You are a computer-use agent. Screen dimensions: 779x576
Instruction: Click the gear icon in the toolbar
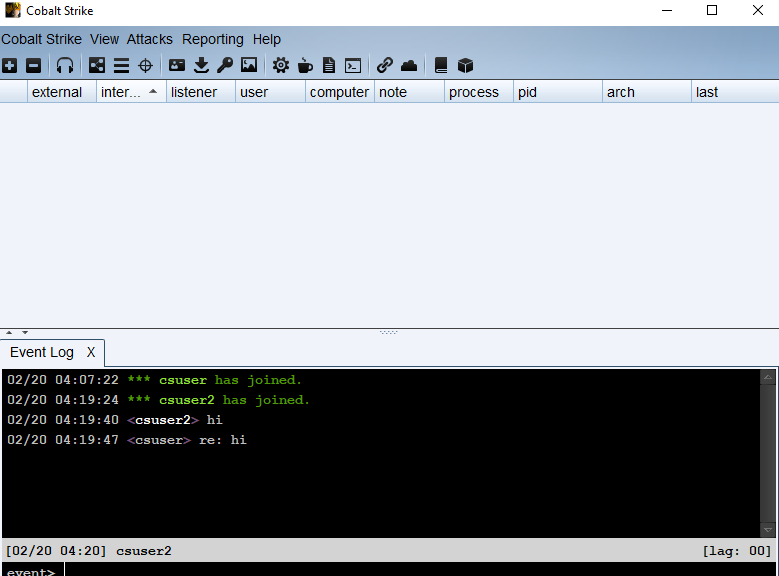tap(281, 66)
